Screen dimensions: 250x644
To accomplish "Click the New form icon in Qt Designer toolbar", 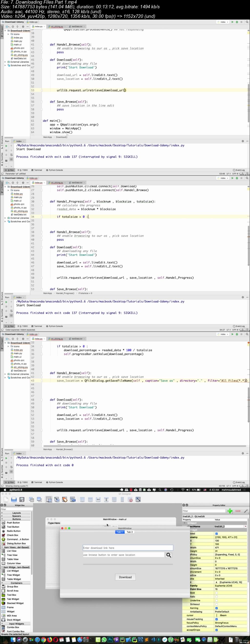I will click(x=6, y=500).
